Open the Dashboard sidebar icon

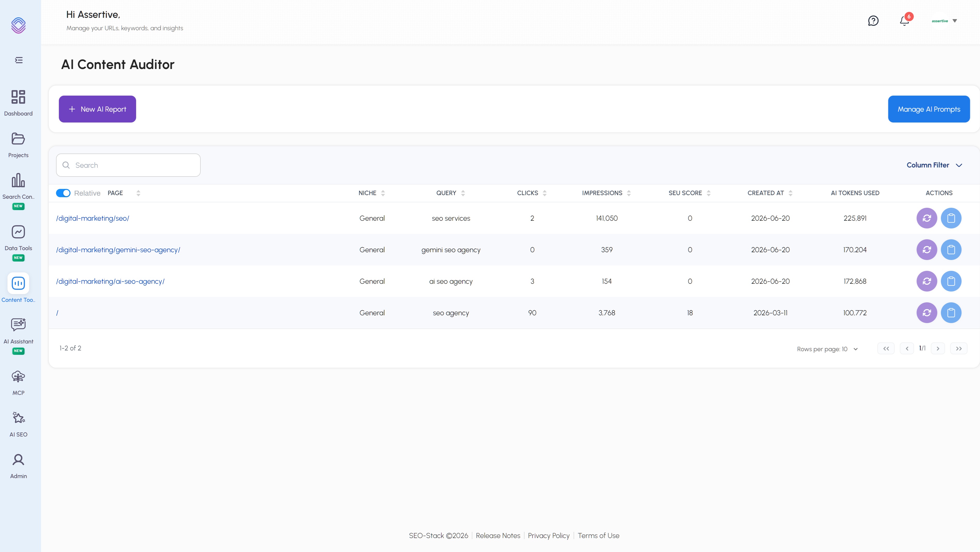[x=18, y=97]
